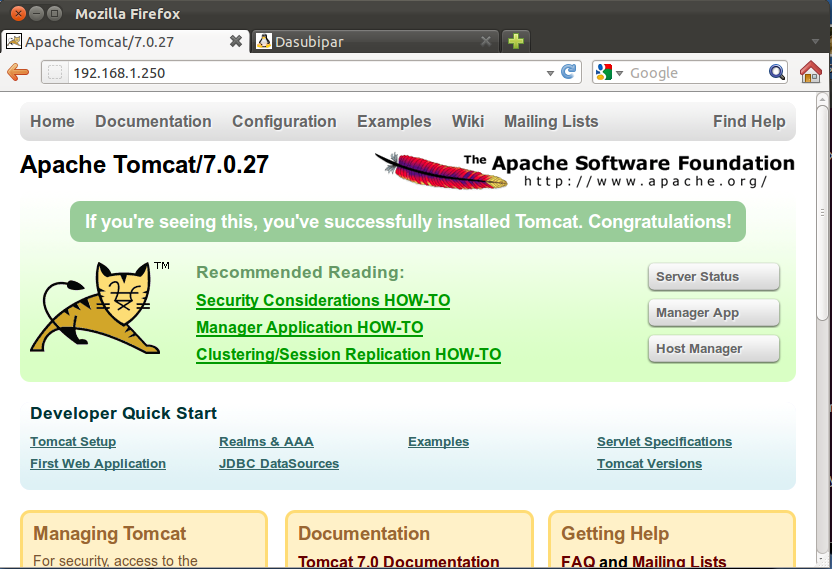Open the Wiki nav link
This screenshot has width=832, height=569.
point(468,122)
